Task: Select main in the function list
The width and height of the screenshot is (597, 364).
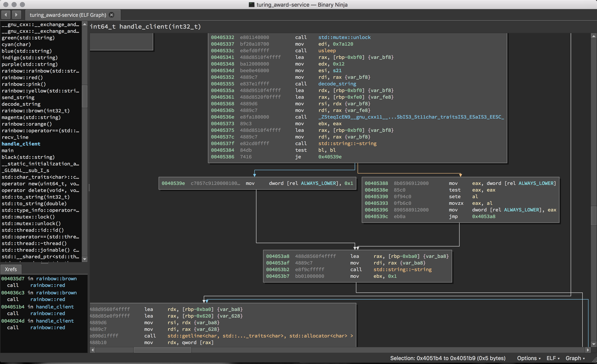Action: (7, 150)
